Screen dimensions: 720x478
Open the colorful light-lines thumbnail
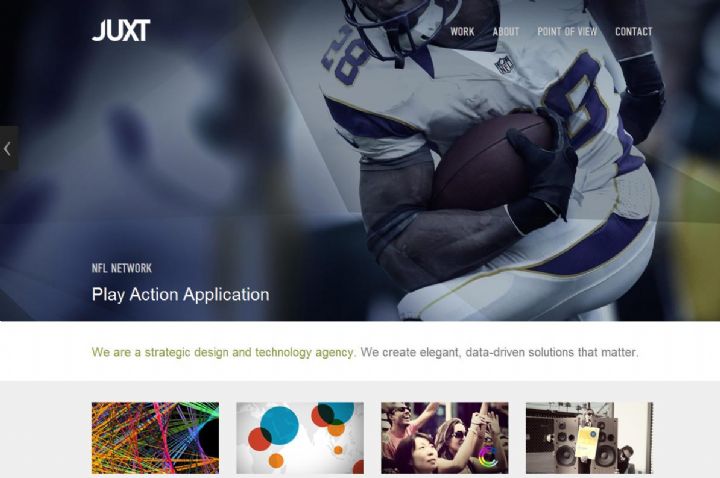[x=155, y=438]
